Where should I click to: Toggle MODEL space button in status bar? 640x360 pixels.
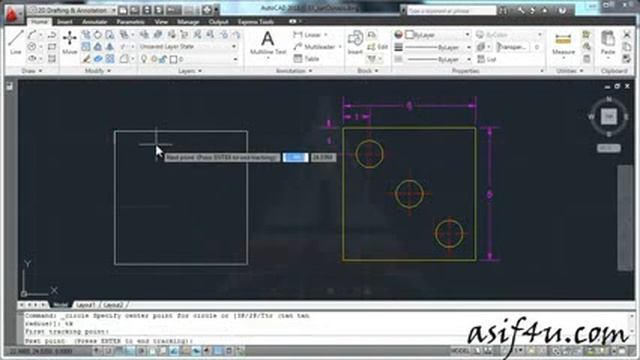click(460, 351)
